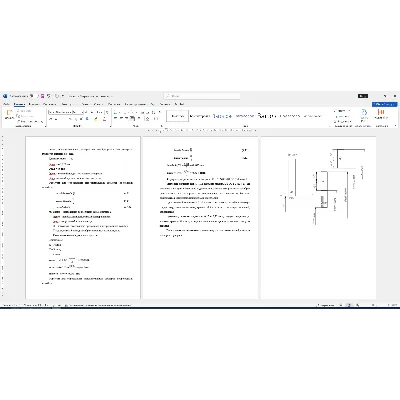Click the Undo arrow icon
The image size is (400, 400).
tap(49, 96)
